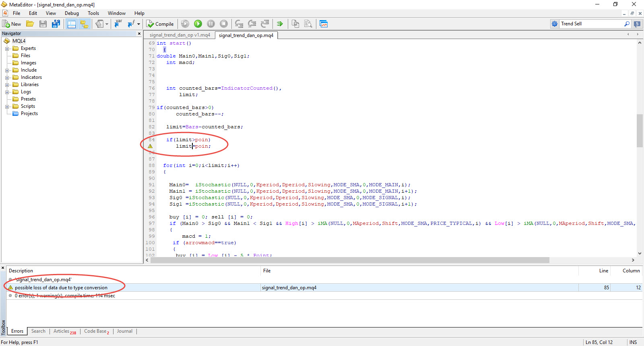The width and height of the screenshot is (644, 346).
Task: Switch to signal_trend_dan_op v1.mq4 tab
Action: [x=180, y=35]
